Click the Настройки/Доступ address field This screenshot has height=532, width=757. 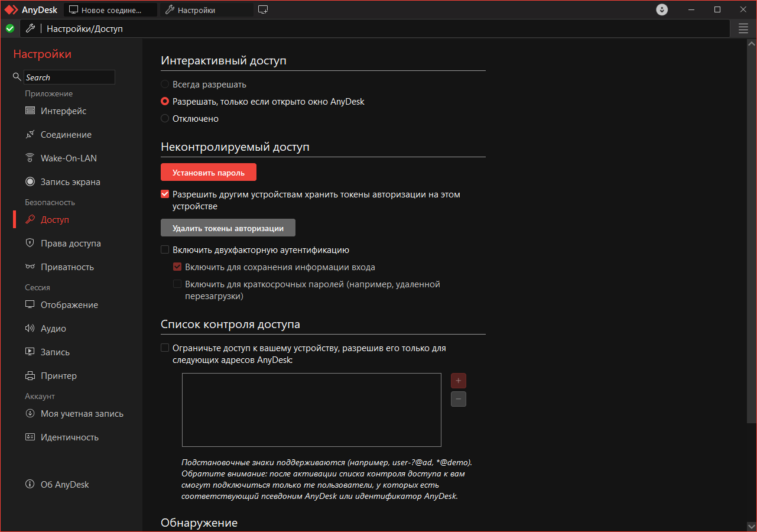click(375, 28)
